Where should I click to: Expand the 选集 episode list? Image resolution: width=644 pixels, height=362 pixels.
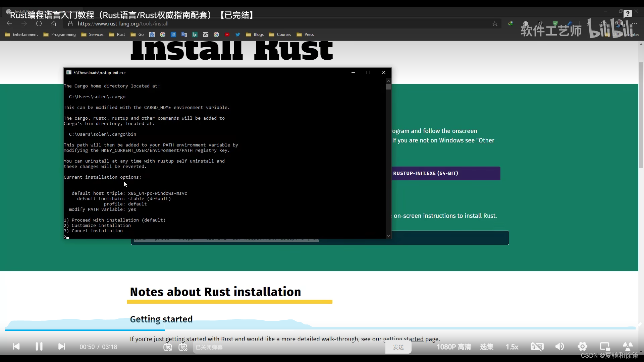[x=486, y=347]
